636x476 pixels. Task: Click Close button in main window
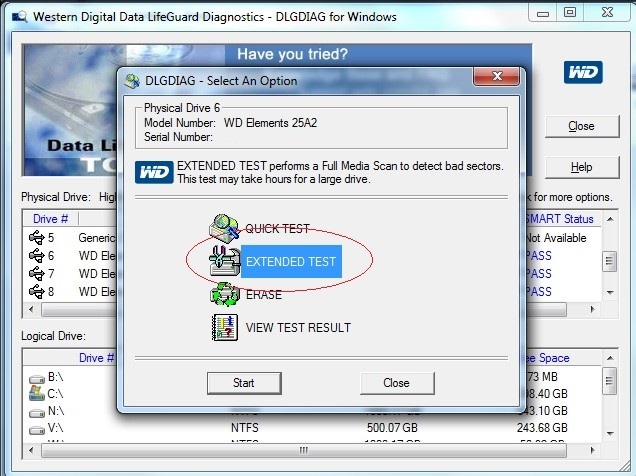click(582, 127)
